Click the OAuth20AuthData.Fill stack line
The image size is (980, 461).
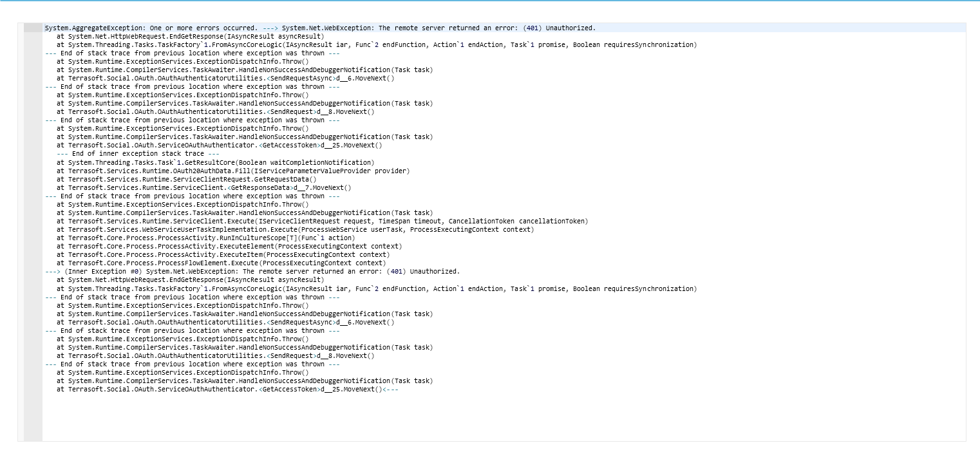pos(233,171)
